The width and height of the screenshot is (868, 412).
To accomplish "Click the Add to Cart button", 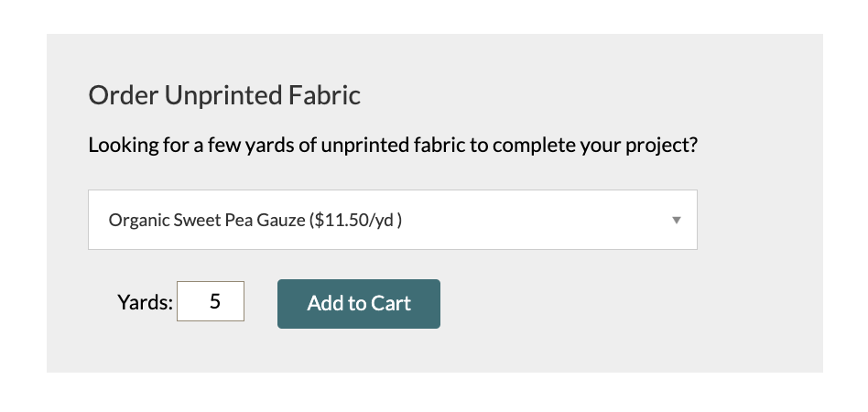I will tap(359, 303).
